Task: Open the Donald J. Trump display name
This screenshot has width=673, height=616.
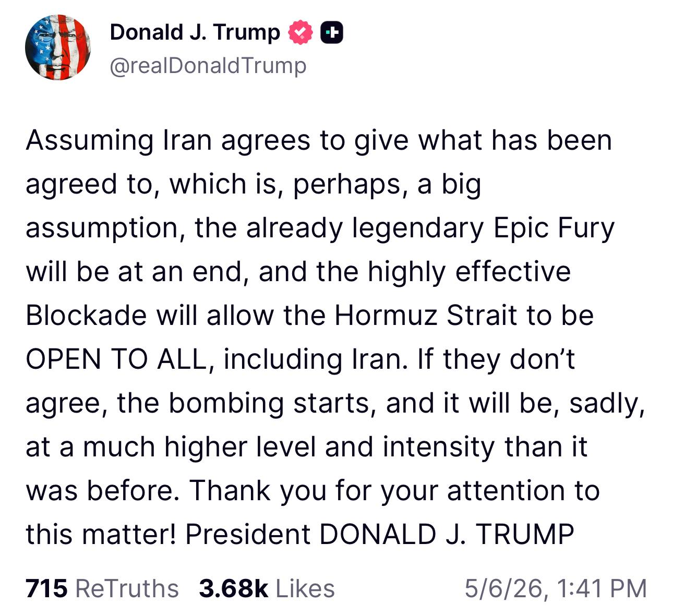Action: (x=195, y=32)
